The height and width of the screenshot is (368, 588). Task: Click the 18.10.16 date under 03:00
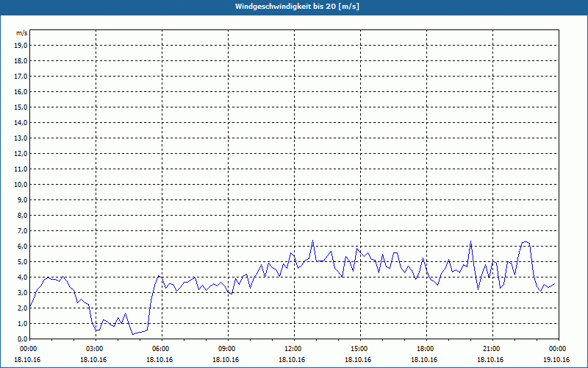click(x=93, y=359)
